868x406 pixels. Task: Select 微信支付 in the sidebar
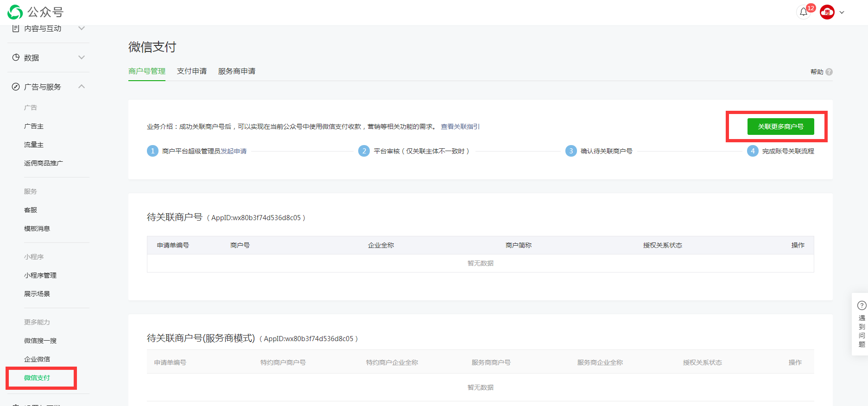(x=37, y=378)
